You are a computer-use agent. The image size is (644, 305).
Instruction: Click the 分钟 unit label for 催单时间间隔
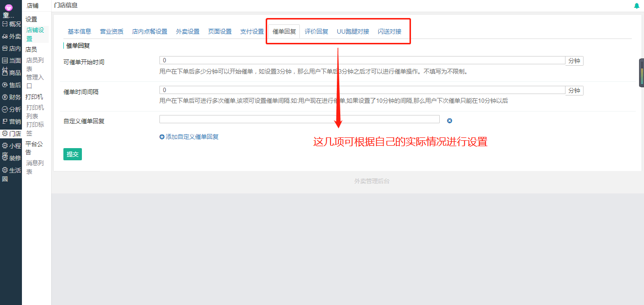tap(574, 90)
